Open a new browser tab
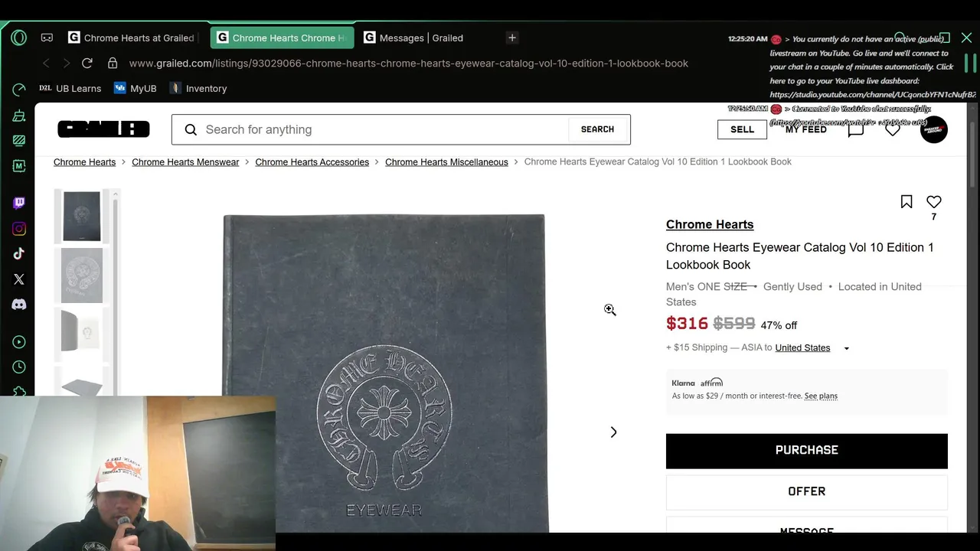Image resolution: width=980 pixels, height=551 pixels. (512, 37)
